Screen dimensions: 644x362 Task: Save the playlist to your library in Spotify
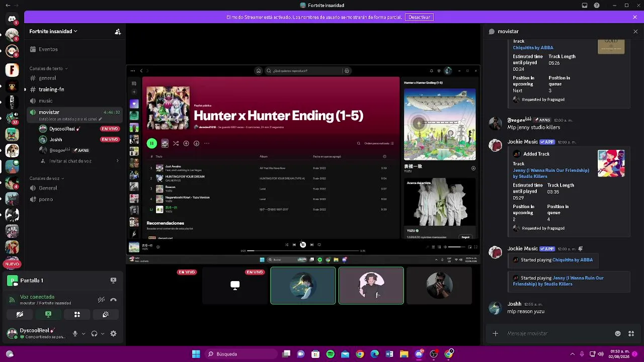(186, 143)
